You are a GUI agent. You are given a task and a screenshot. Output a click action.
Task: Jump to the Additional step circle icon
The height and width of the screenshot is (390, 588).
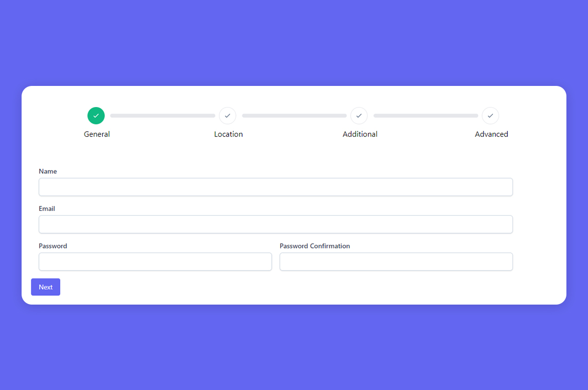(x=359, y=116)
